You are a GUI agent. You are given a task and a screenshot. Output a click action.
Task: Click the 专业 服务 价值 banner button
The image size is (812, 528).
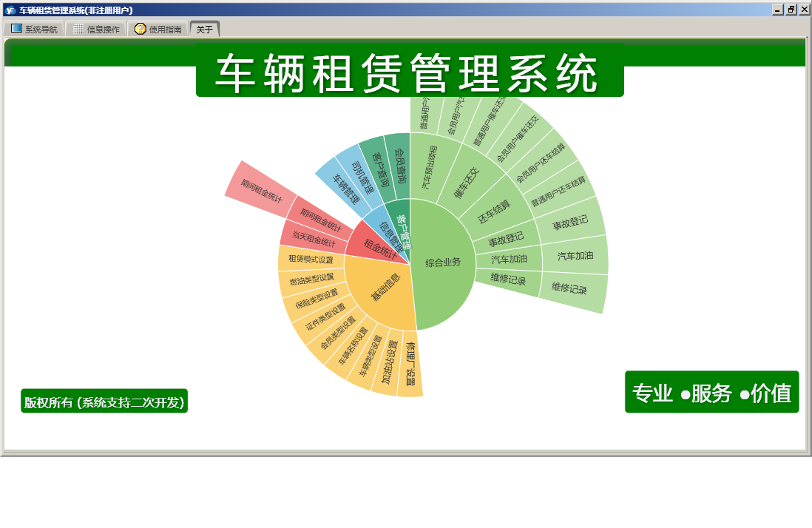[x=711, y=393]
